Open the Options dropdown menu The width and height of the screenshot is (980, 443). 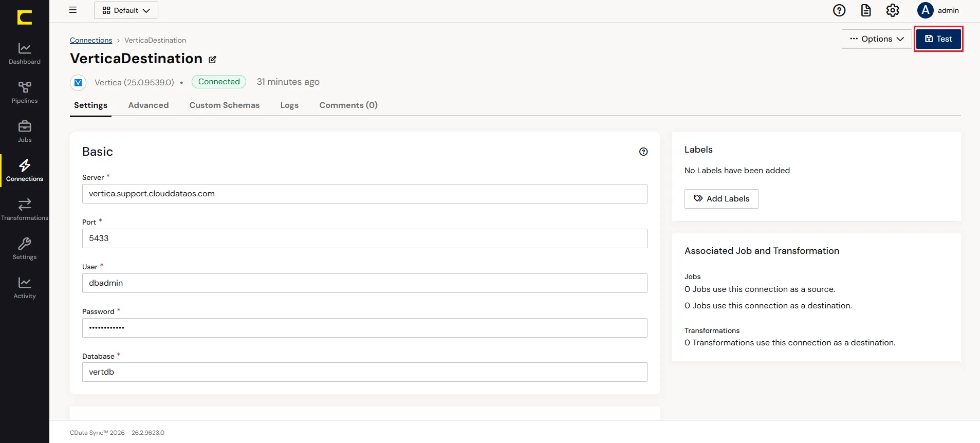tap(877, 39)
